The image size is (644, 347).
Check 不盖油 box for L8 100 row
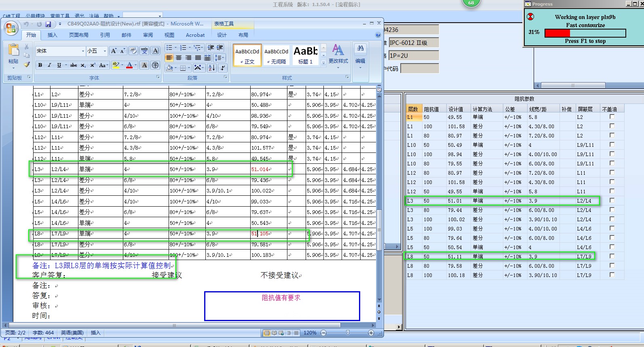pos(612,275)
